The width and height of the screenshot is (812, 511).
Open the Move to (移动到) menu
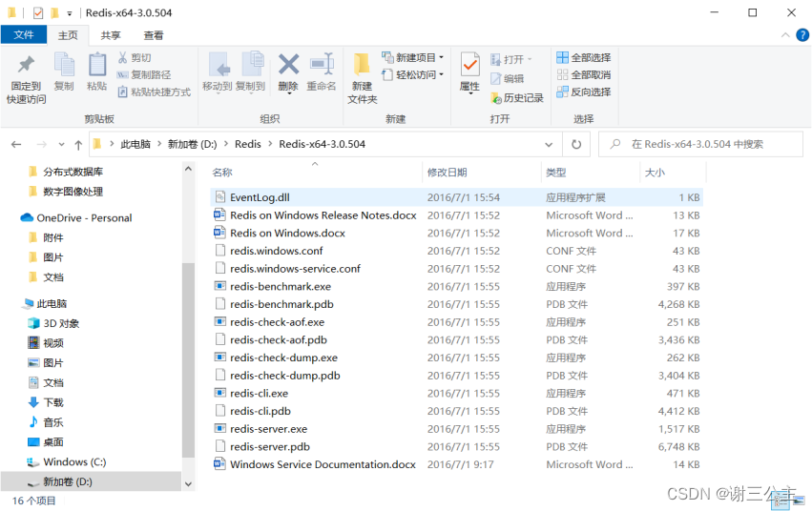217,72
